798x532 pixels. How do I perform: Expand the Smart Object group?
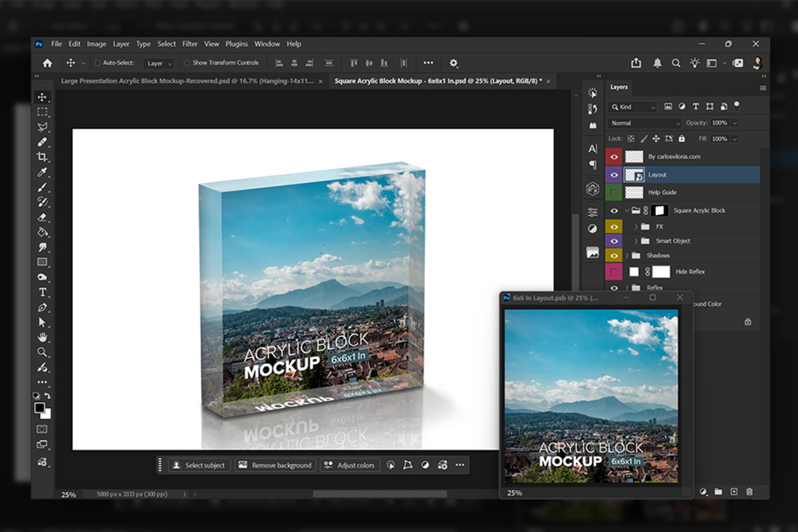click(636, 241)
